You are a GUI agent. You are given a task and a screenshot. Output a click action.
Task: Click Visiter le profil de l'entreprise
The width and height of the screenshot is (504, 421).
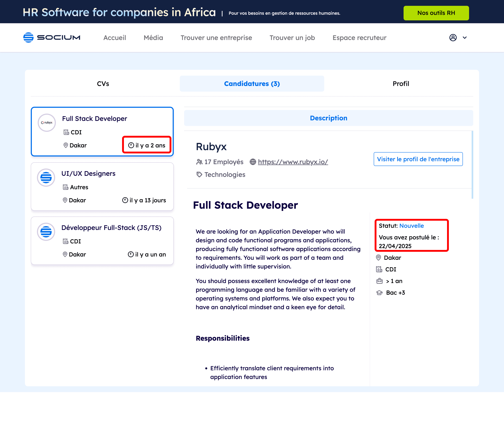pos(418,159)
